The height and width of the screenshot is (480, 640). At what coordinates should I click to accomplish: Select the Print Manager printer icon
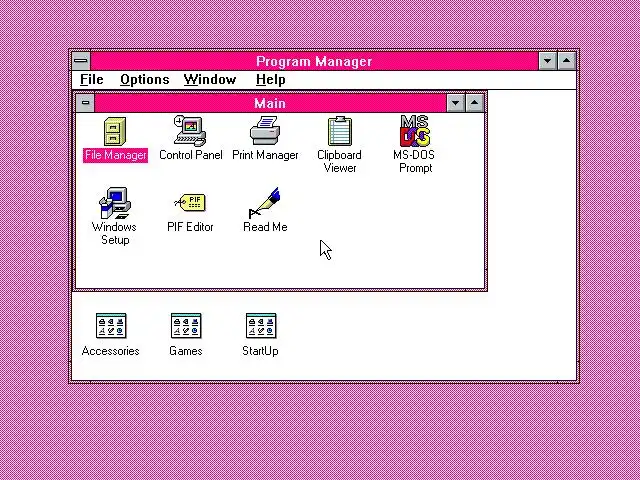(265, 131)
